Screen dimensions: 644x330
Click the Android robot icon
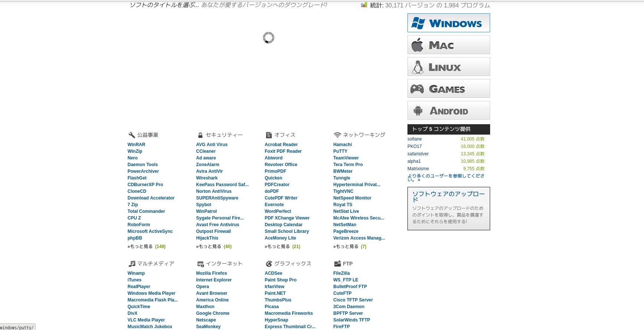point(418,110)
